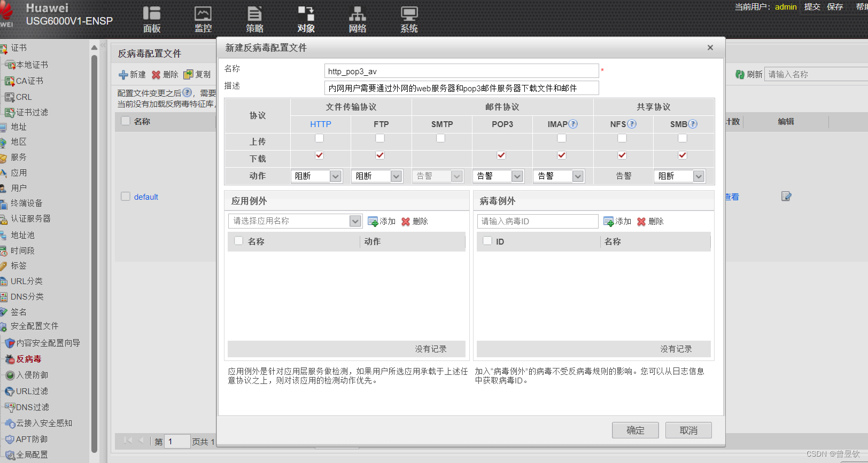This screenshot has height=463, width=868.
Task: Open 全局配置 in the sidebar
Action: [x=32, y=454]
